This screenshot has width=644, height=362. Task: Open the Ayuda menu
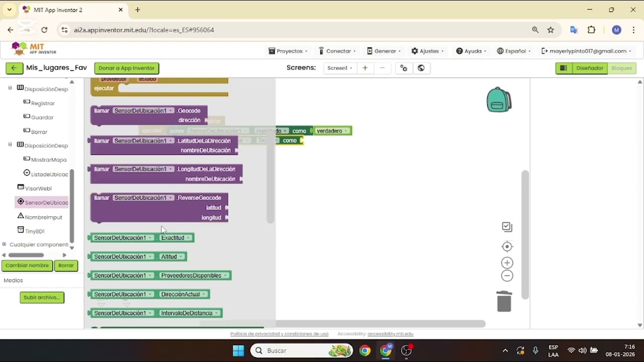pos(471,51)
